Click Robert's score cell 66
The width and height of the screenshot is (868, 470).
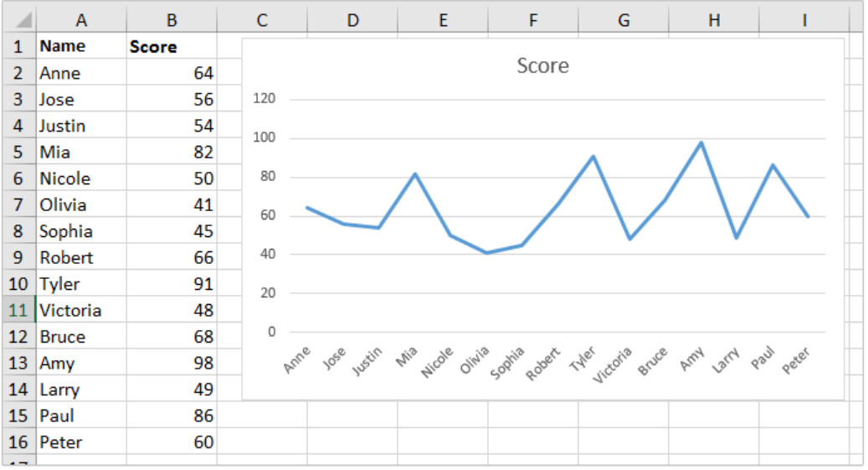tap(172, 257)
